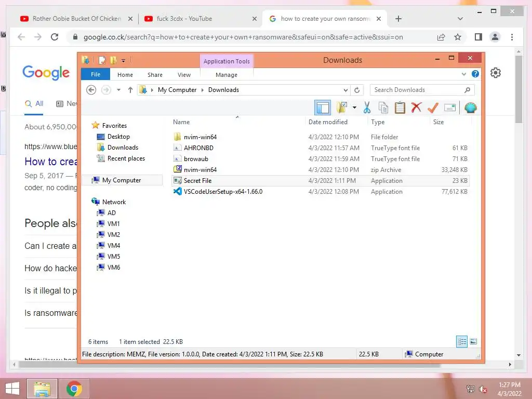Open Google search settings gear
The image size is (532, 399).
495,73
